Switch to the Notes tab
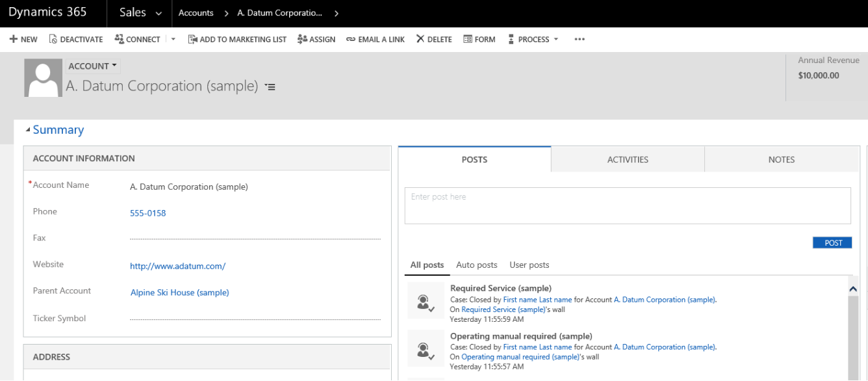Image resolution: width=868 pixels, height=381 pixels. pos(782,159)
